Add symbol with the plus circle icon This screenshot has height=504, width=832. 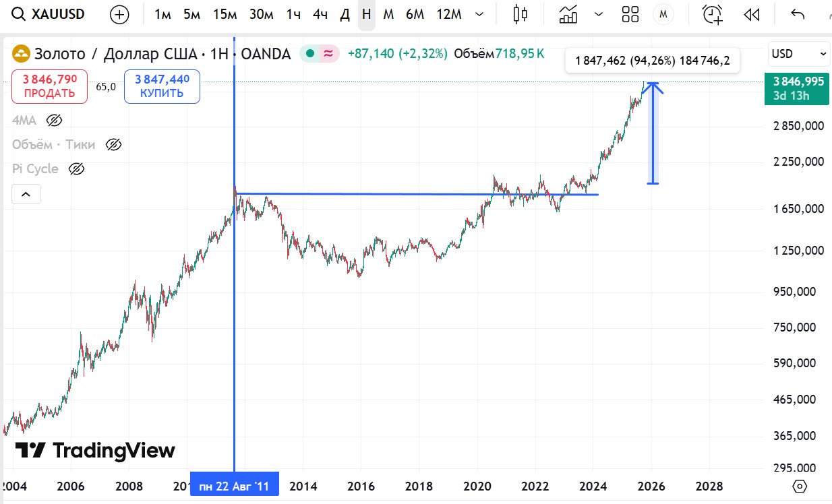click(119, 15)
